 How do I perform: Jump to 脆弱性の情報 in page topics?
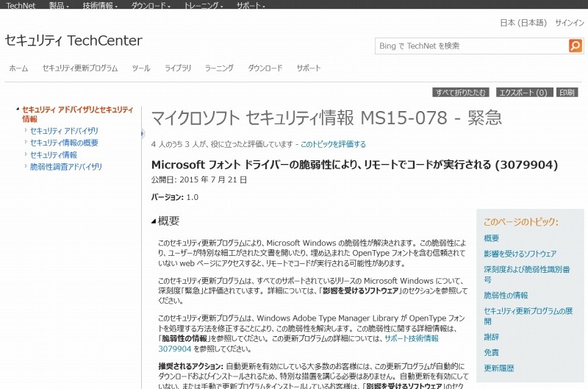[x=506, y=295]
